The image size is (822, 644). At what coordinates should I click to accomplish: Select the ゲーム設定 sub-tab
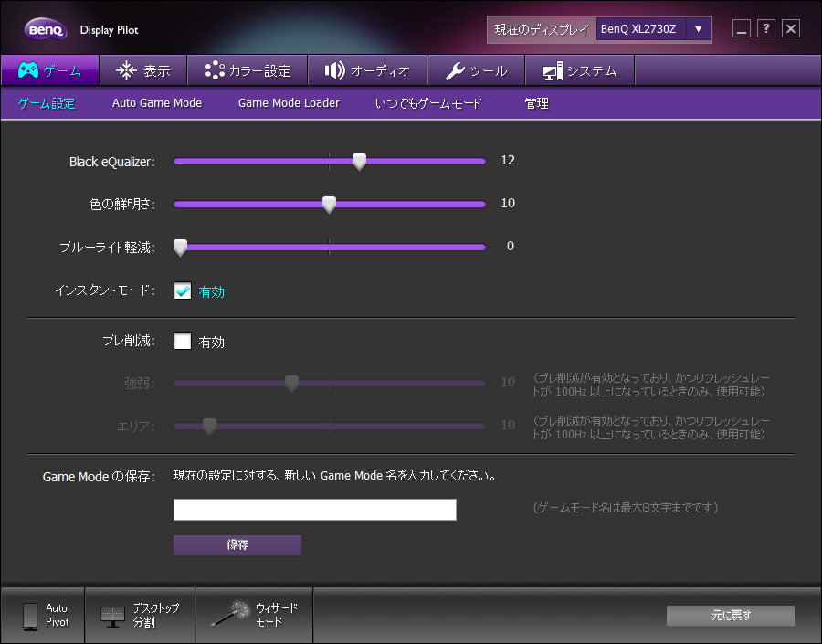coord(47,103)
